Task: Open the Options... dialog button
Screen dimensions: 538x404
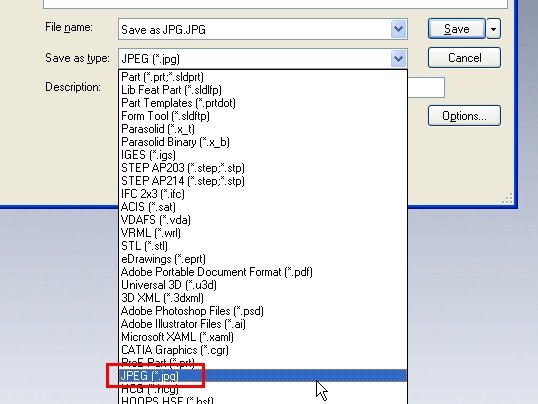Action: coord(464,116)
